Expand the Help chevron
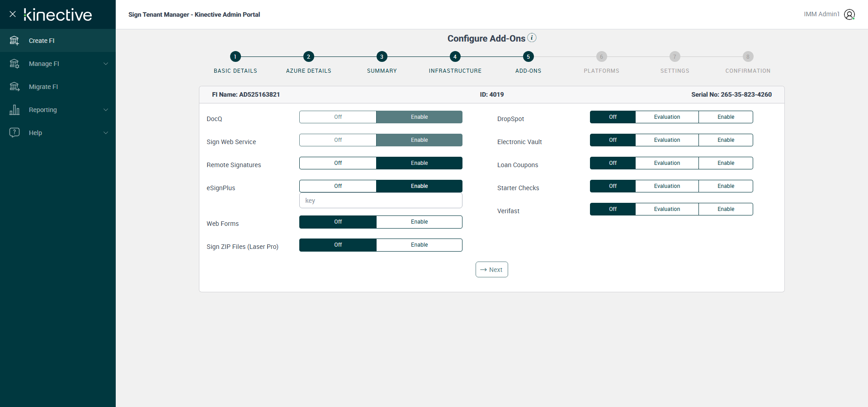 coord(106,133)
